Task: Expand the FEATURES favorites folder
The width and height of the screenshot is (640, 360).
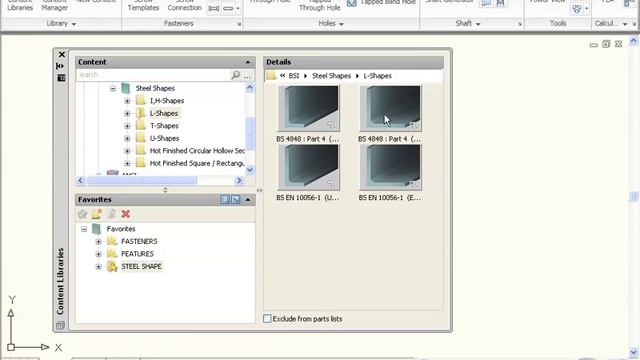Action: coord(98,254)
